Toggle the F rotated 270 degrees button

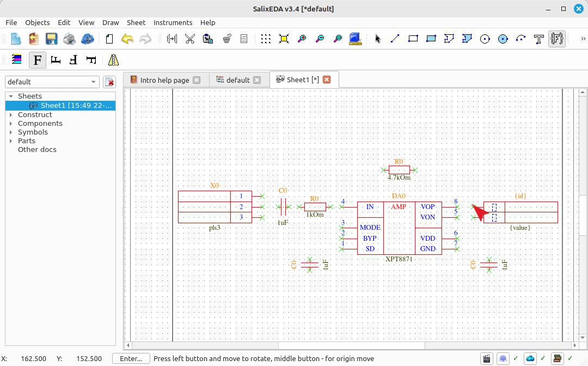tap(91, 60)
